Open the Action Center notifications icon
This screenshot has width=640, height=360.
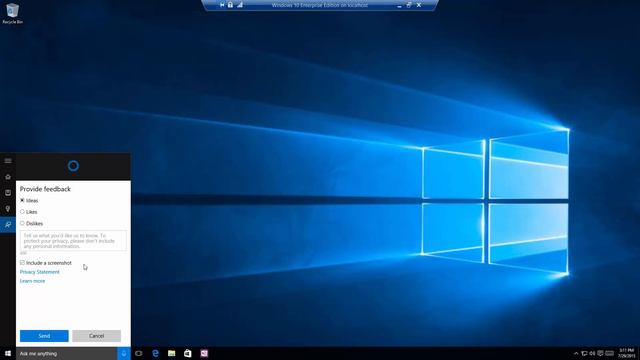[600, 353]
